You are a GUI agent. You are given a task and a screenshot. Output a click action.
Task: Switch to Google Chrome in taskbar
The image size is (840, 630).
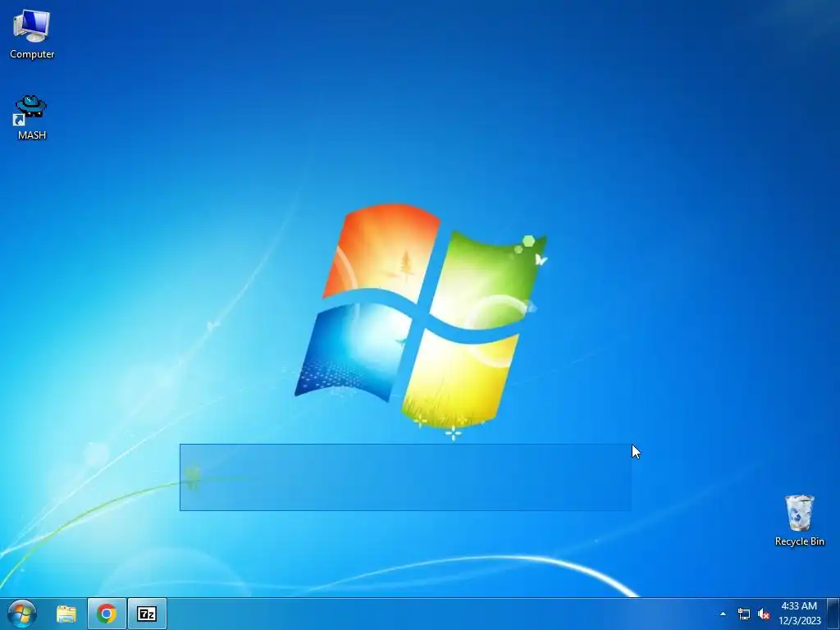pyautogui.click(x=107, y=614)
